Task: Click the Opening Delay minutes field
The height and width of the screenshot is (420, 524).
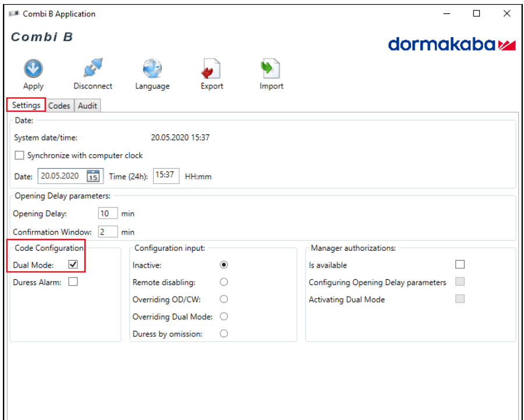Action: pos(108,213)
